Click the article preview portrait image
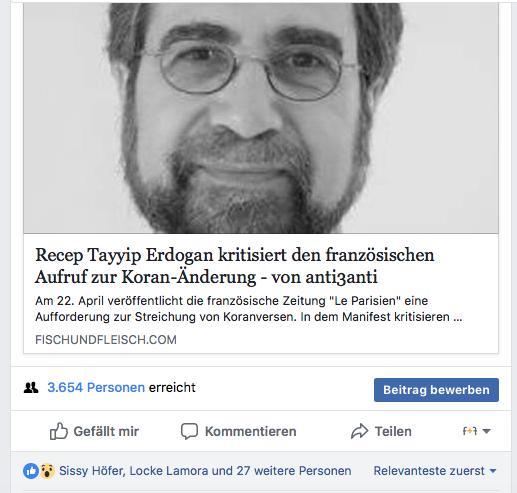 tap(261, 118)
